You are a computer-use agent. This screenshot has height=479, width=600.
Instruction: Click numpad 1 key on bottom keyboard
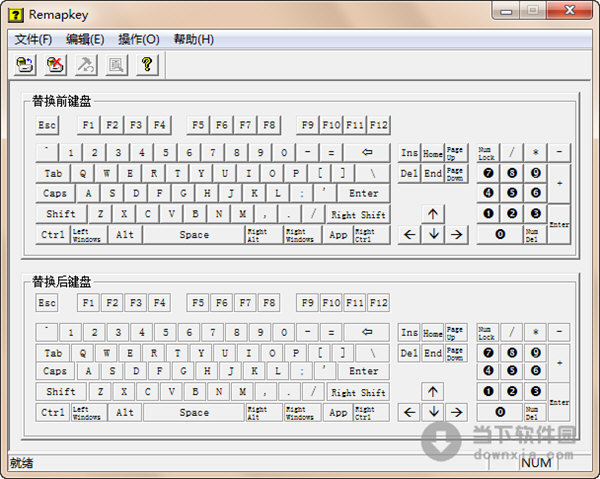point(488,392)
